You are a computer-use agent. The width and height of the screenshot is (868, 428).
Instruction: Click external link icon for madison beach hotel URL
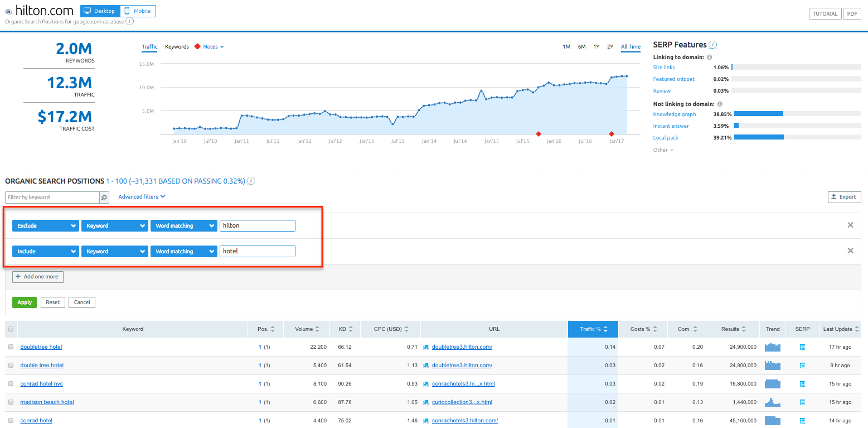pyautogui.click(x=426, y=402)
